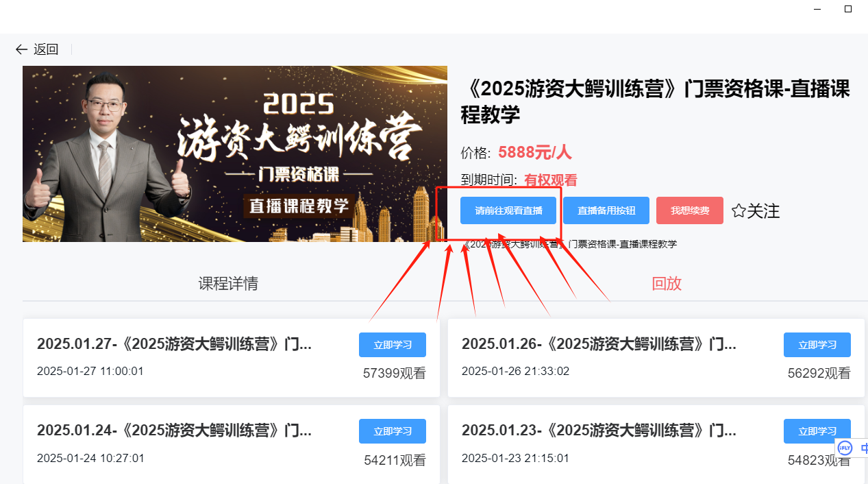Open the 2025.01.24 lesson title
The image size is (868, 484).
(174, 431)
